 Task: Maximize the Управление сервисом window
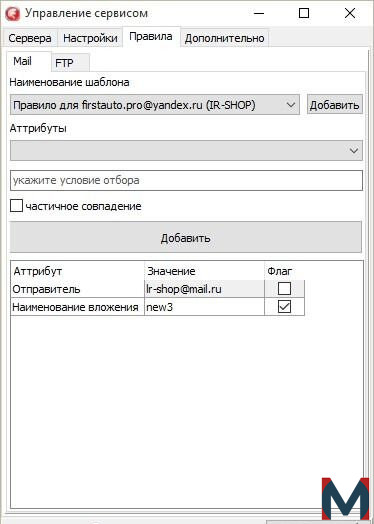(x=303, y=13)
